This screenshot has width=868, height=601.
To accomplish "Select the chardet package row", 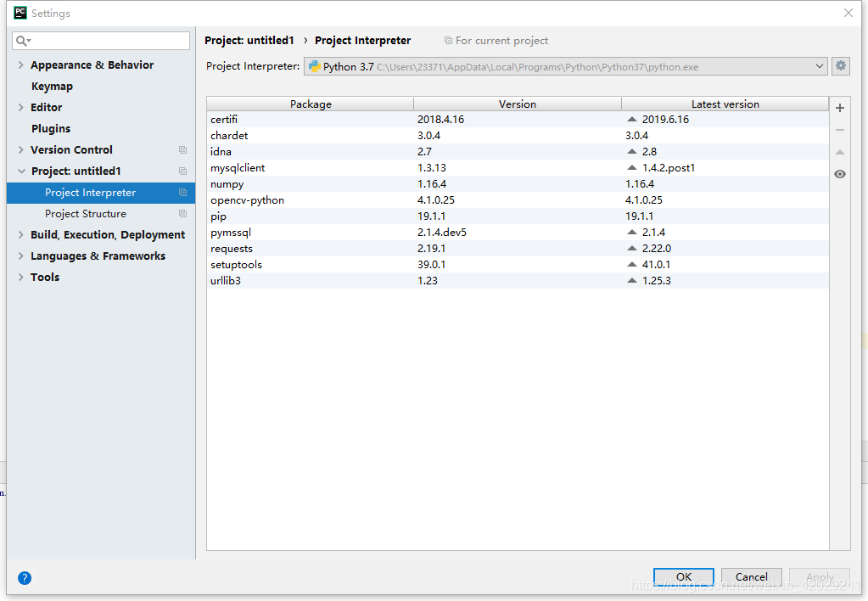I will pyautogui.click(x=518, y=135).
